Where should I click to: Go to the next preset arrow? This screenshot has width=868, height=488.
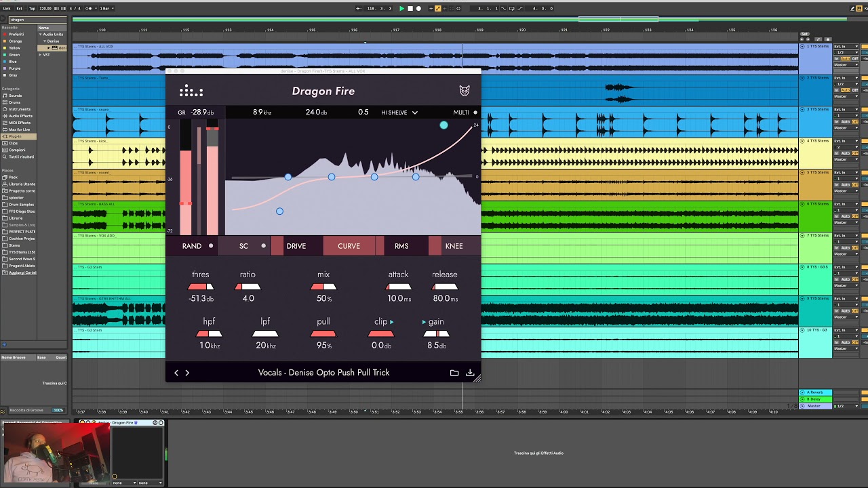(188, 373)
